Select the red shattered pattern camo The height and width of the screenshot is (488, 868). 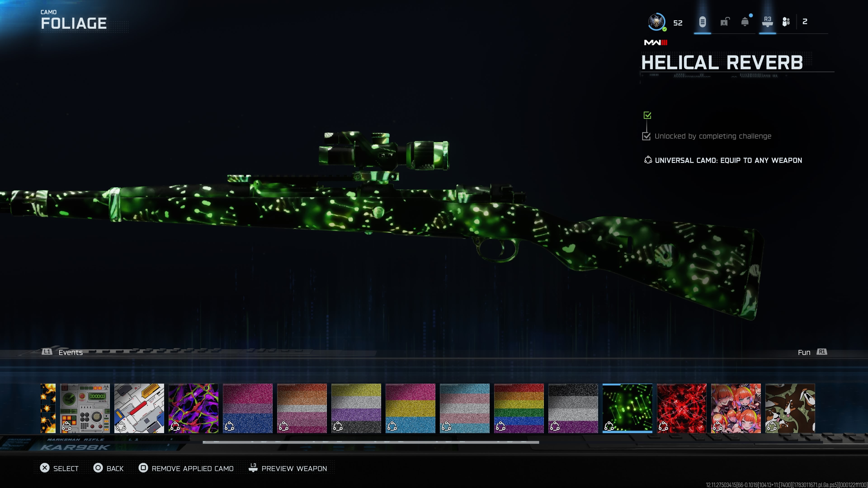pos(682,408)
